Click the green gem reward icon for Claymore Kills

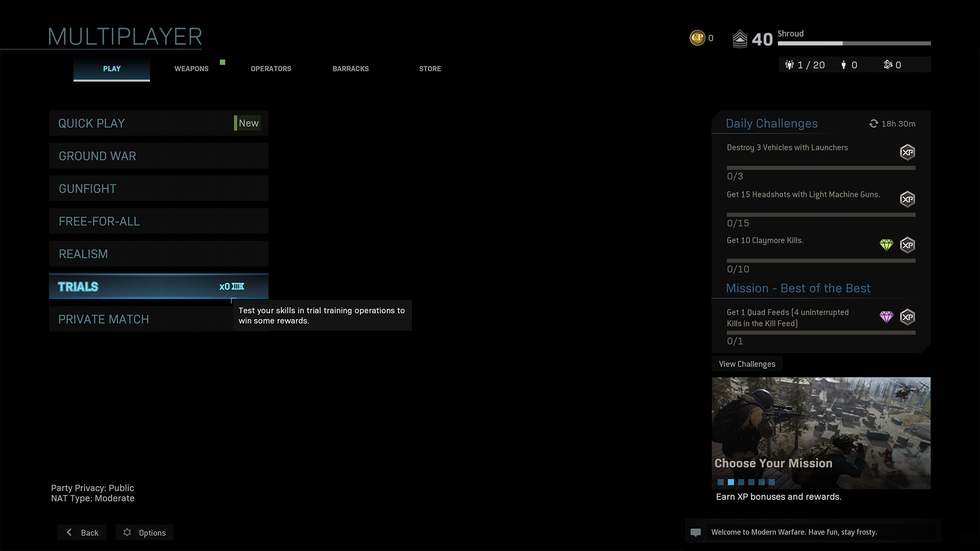(x=887, y=245)
